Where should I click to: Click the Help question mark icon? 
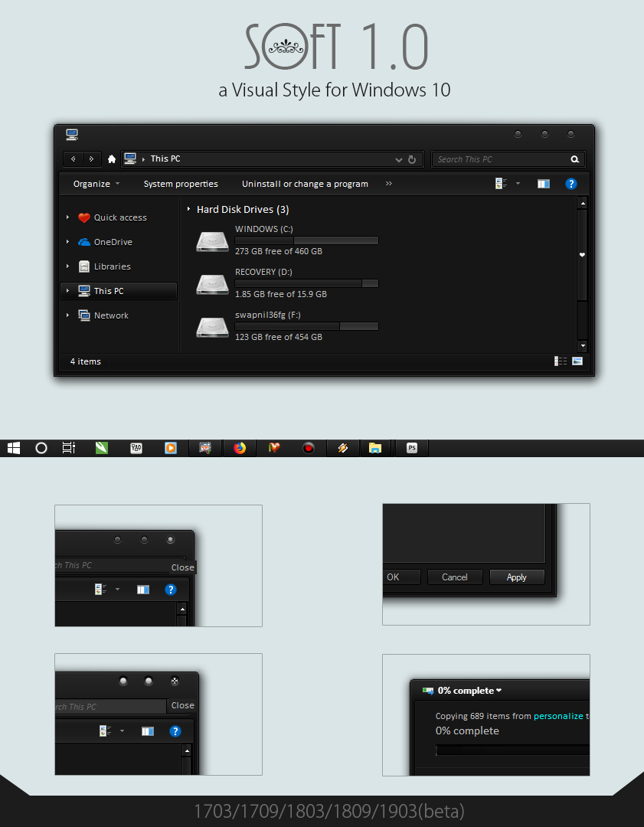[x=570, y=183]
